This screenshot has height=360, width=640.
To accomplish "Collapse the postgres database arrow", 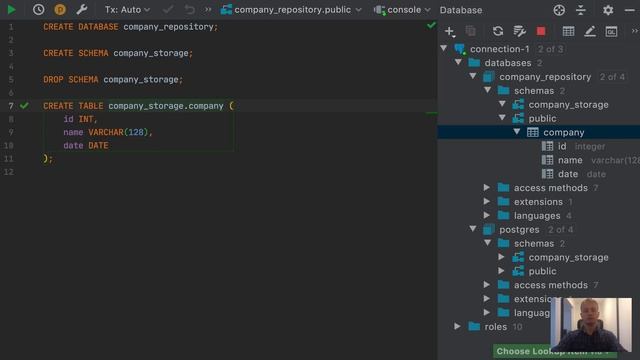I will click(473, 229).
